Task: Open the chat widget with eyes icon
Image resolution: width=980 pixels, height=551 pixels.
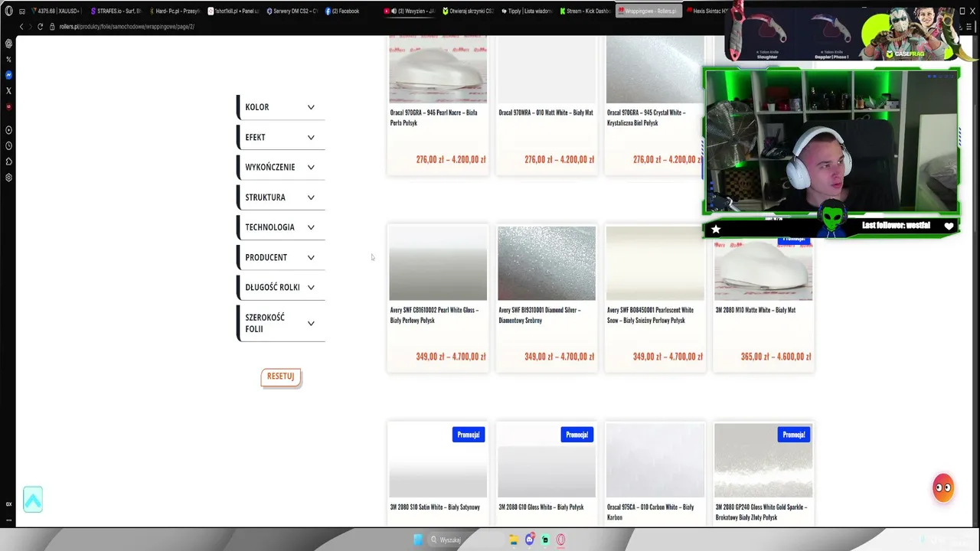Action: [x=943, y=487]
